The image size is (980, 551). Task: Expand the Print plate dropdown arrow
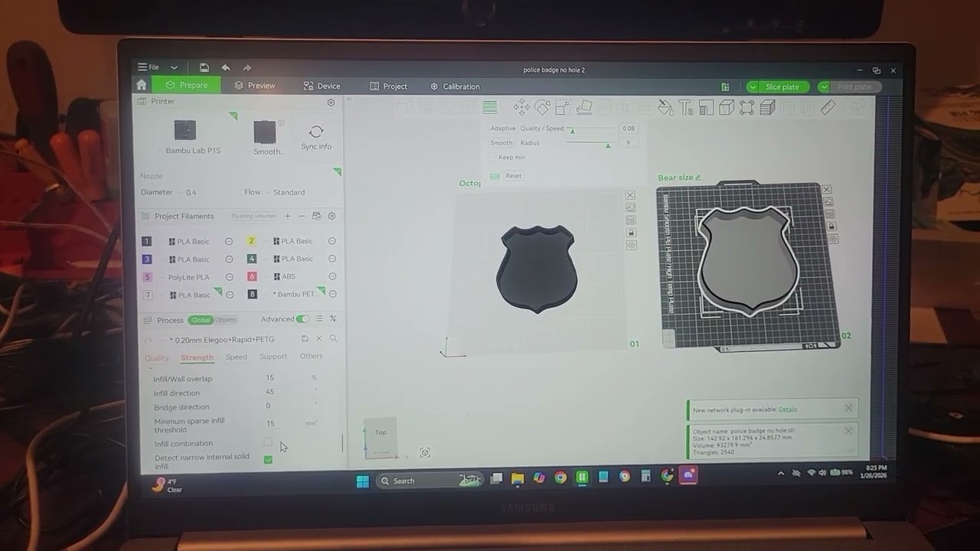coord(824,86)
